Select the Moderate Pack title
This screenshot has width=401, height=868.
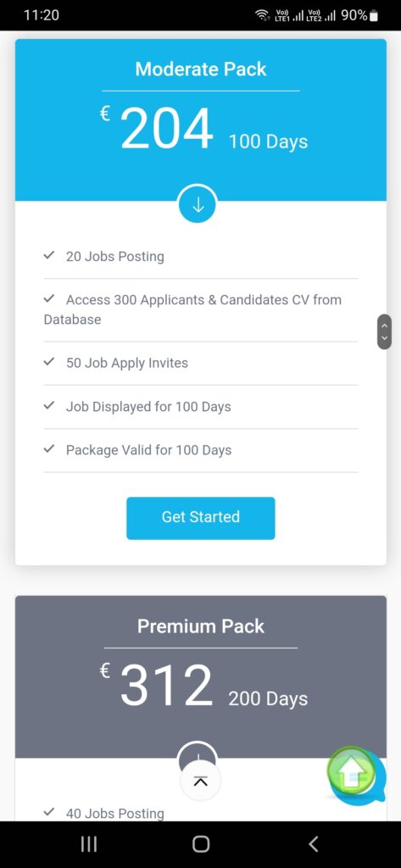pyautogui.click(x=200, y=70)
